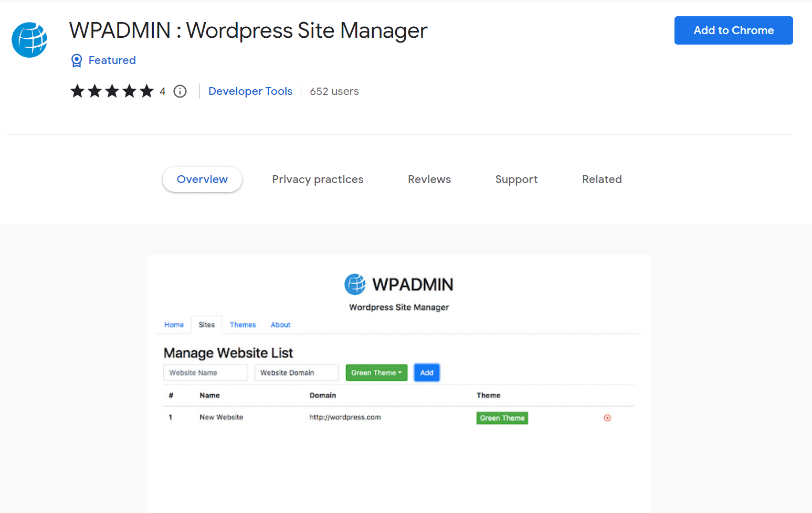Open the rating info icon tooltip
The height and width of the screenshot is (513, 812).
click(x=180, y=91)
